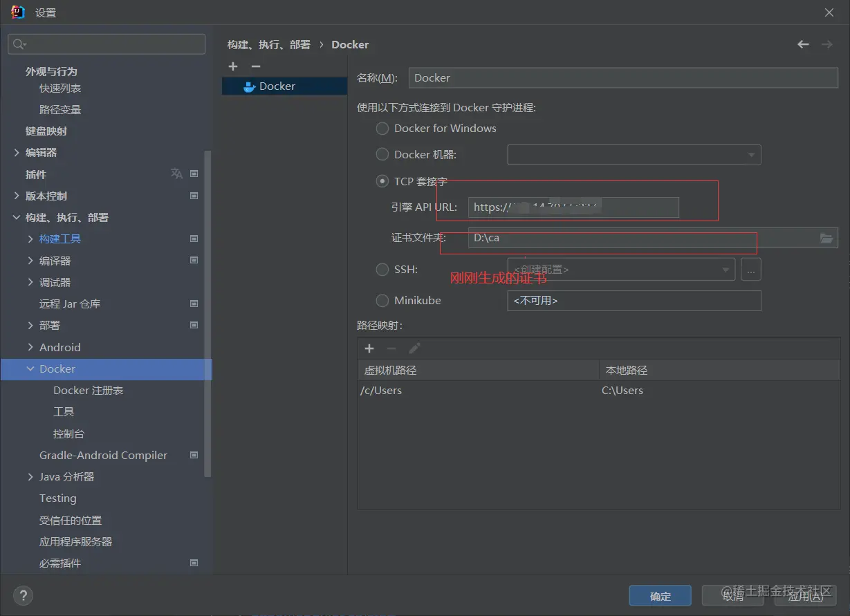Edit path mapping with the pencil icon

point(414,348)
